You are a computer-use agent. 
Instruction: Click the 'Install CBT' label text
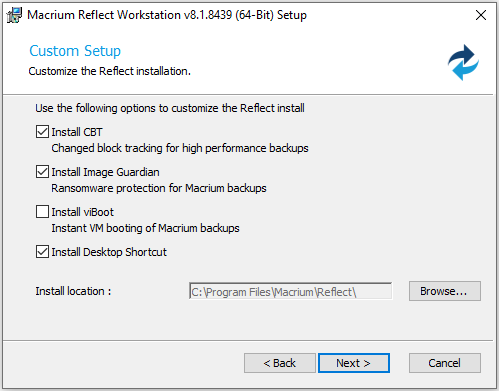(x=77, y=132)
